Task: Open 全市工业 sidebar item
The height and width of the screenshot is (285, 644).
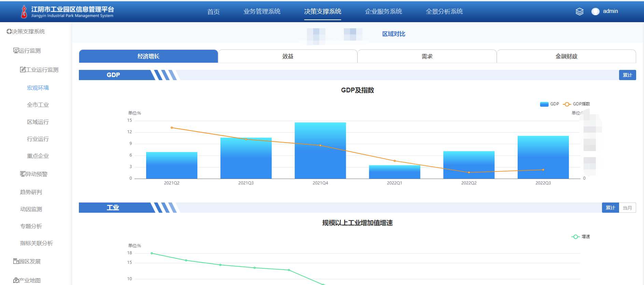Action: click(x=38, y=105)
